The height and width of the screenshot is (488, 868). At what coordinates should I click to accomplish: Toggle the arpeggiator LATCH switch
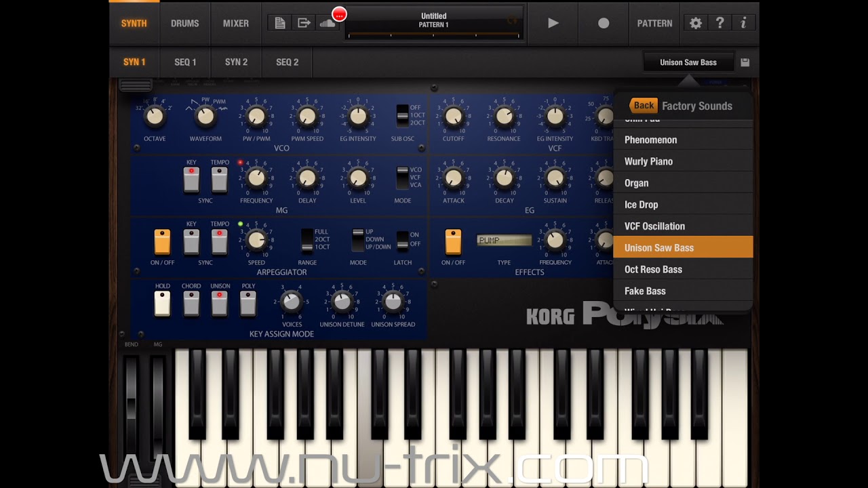(403, 240)
